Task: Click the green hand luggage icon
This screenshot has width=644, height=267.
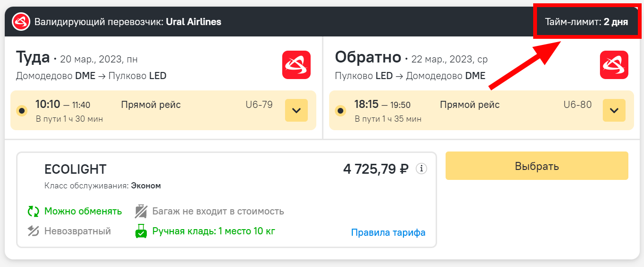Action: click(x=141, y=231)
